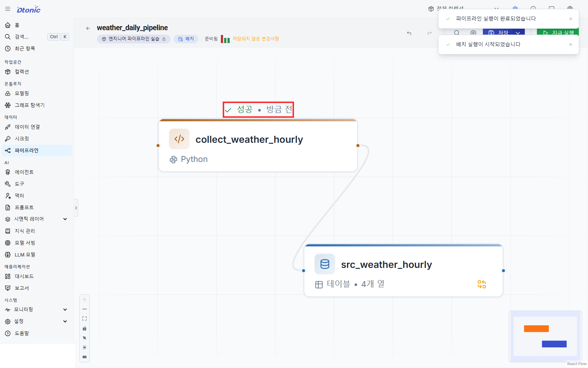Click the minimap thumbnail
588x368 pixels.
(545, 336)
